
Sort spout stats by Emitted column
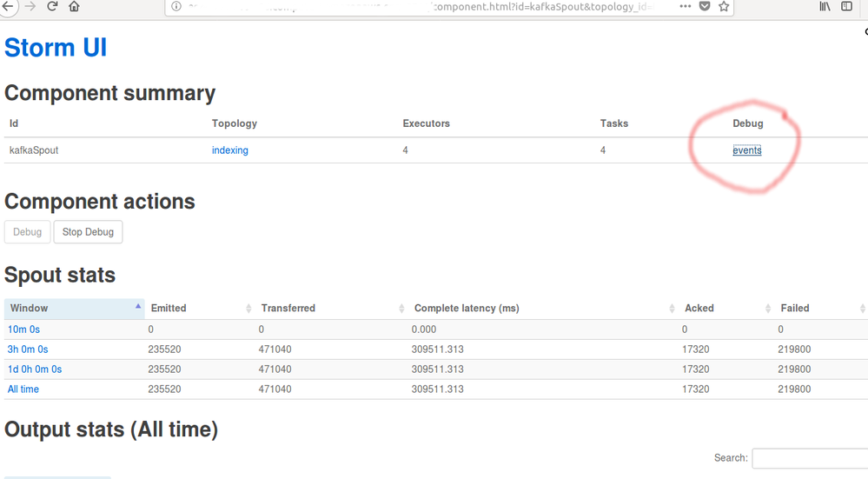pyautogui.click(x=200, y=309)
